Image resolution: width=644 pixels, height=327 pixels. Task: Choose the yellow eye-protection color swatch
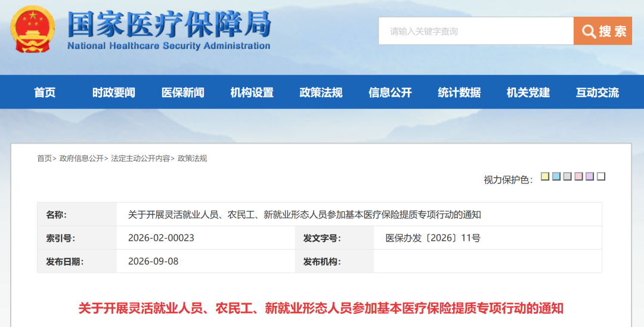[545, 176]
